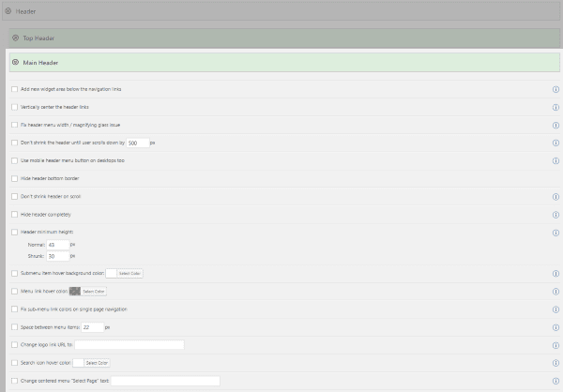
Task: Enable 'Add new widget area below navigation links'
Action: (x=14, y=89)
